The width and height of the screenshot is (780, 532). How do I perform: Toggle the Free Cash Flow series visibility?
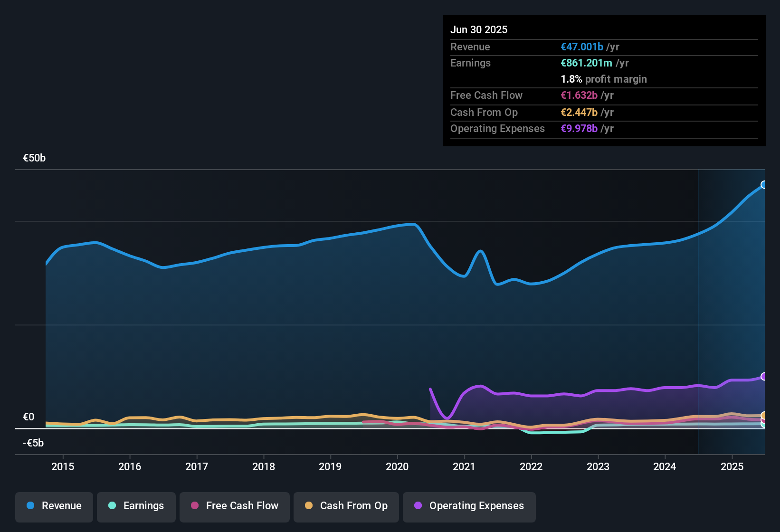(x=234, y=506)
